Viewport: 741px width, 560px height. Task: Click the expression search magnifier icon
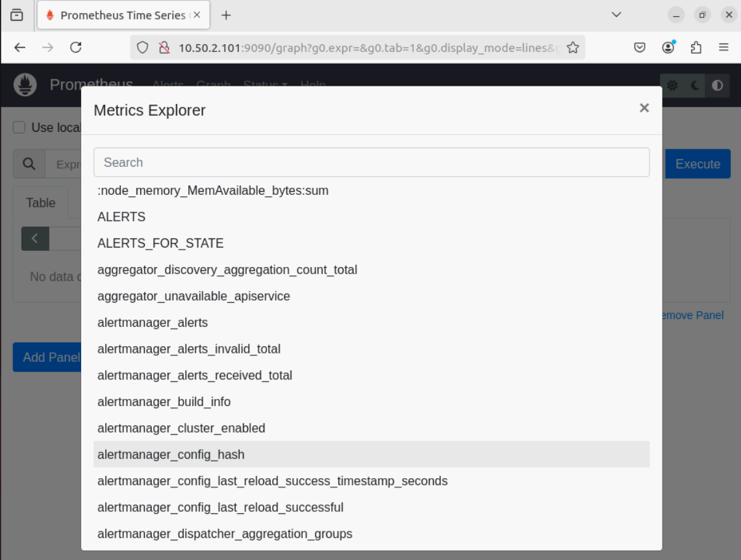[x=29, y=164]
